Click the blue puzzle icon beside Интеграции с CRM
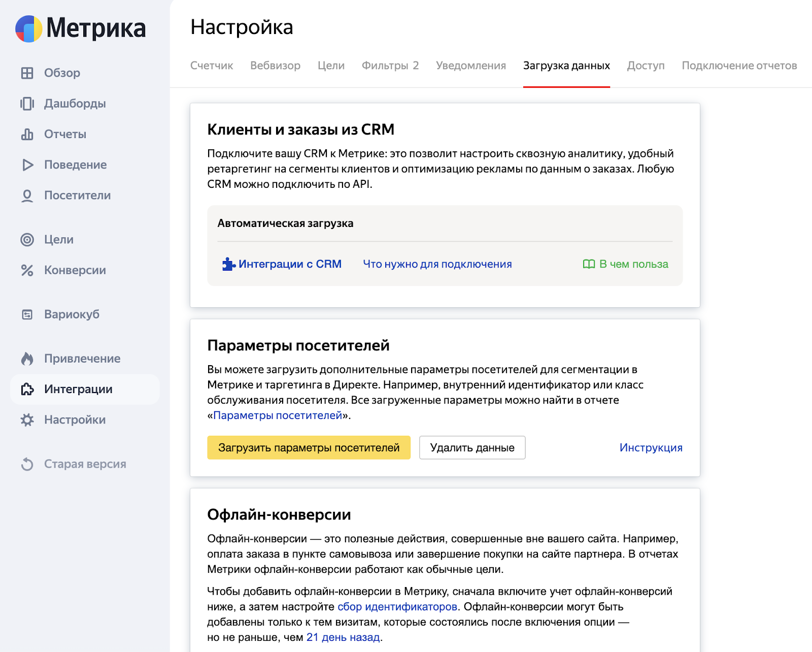 (228, 264)
